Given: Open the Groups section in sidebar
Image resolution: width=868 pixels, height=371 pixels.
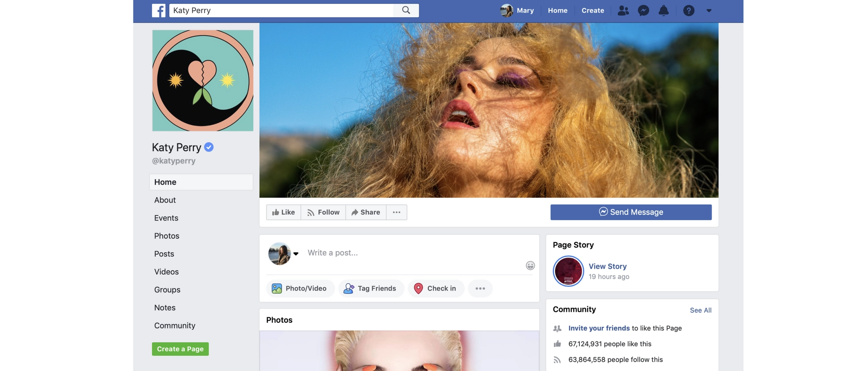Looking at the screenshot, I should [x=167, y=290].
